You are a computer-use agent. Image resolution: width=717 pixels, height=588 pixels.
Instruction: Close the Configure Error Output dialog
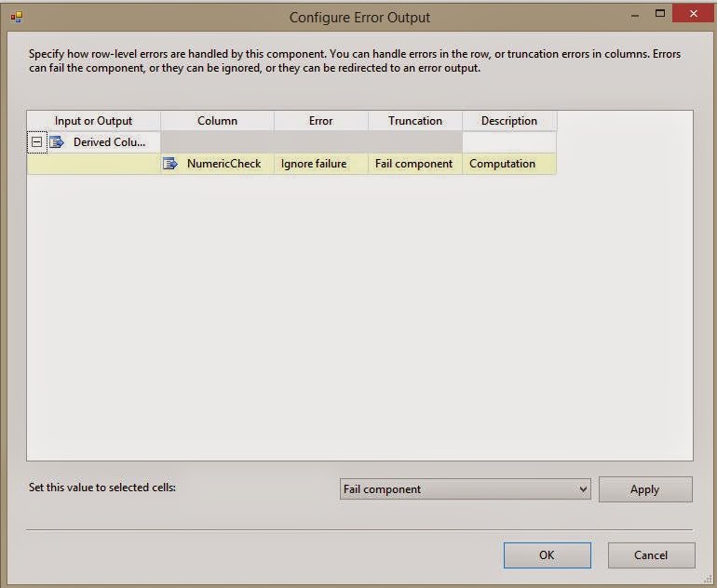coord(694,14)
